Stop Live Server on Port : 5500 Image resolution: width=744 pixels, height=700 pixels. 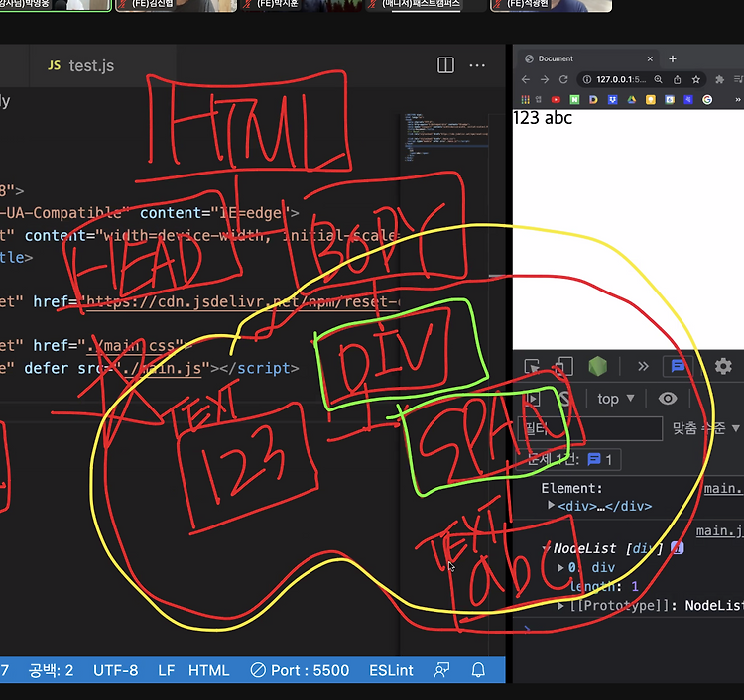300,670
